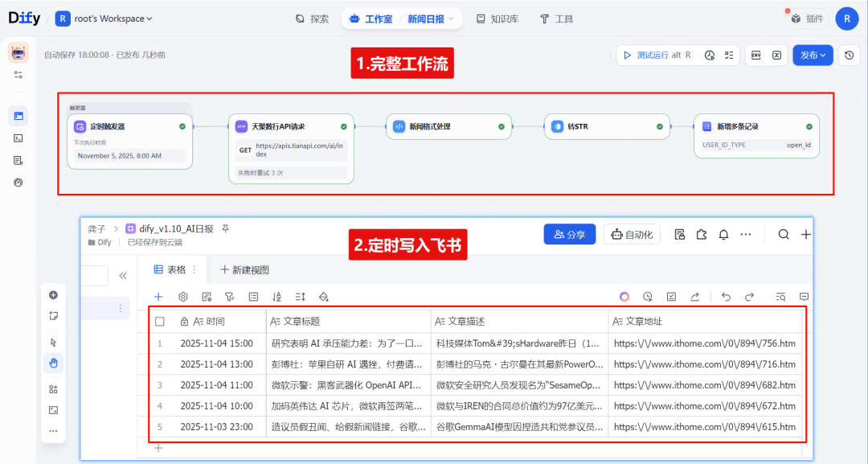Click the colorful gradient circle in the table toolbar

pos(624,296)
